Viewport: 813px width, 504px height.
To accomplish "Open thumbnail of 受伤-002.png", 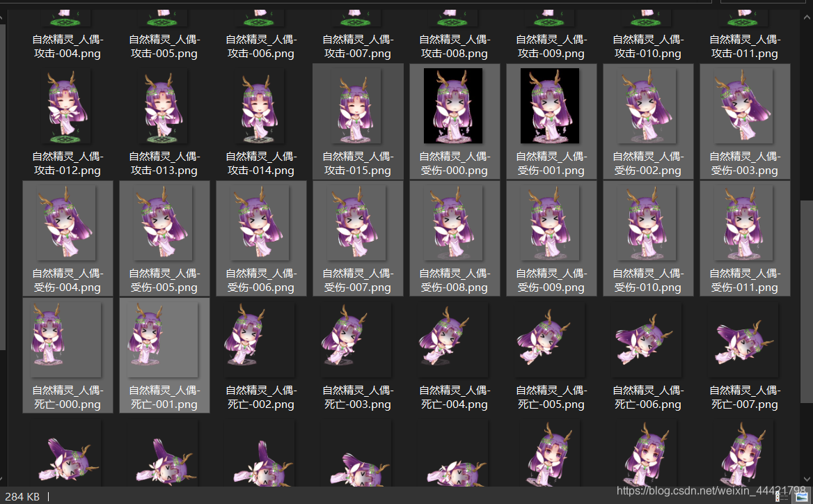I will click(x=647, y=107).
